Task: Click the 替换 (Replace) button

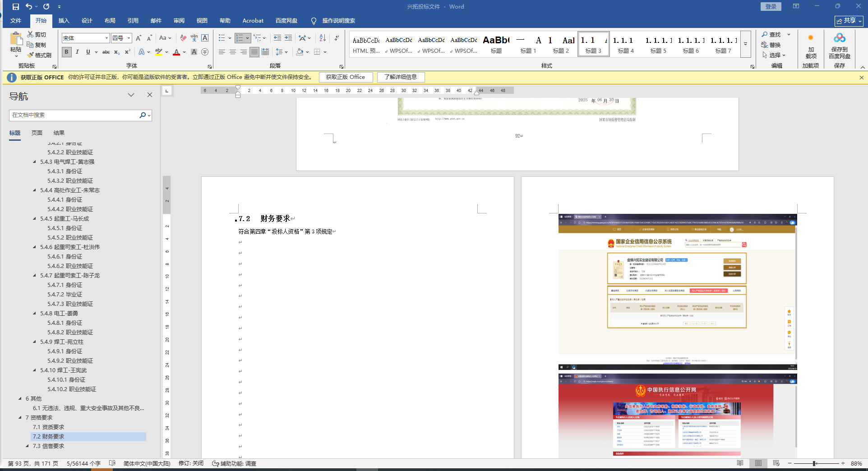Action: (x=771, y=45)
